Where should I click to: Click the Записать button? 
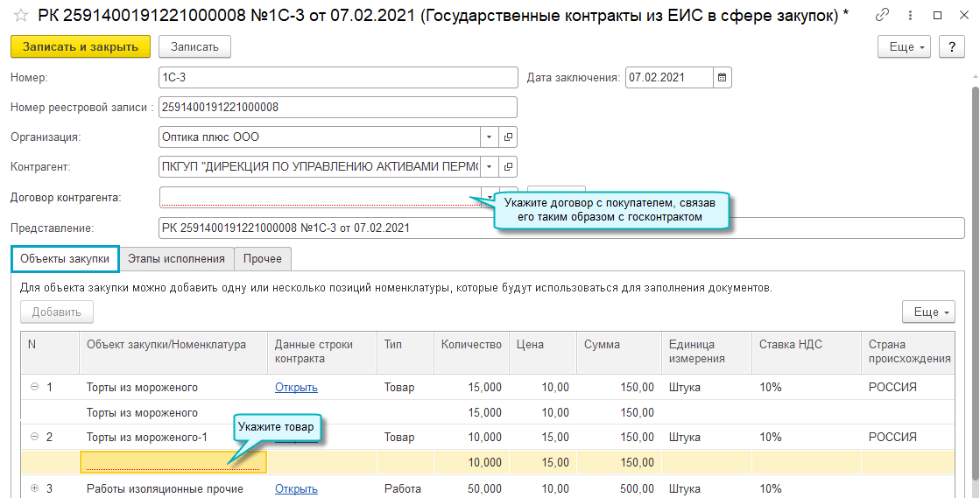pos(194,47)
